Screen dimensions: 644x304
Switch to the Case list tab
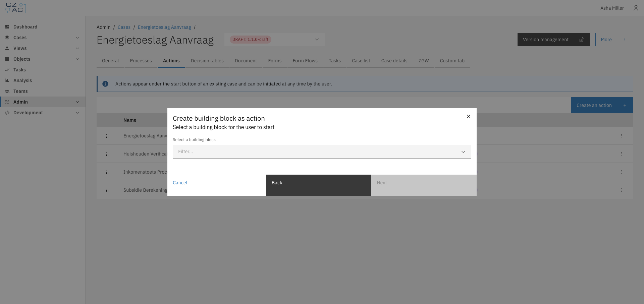tap(361, 61)
